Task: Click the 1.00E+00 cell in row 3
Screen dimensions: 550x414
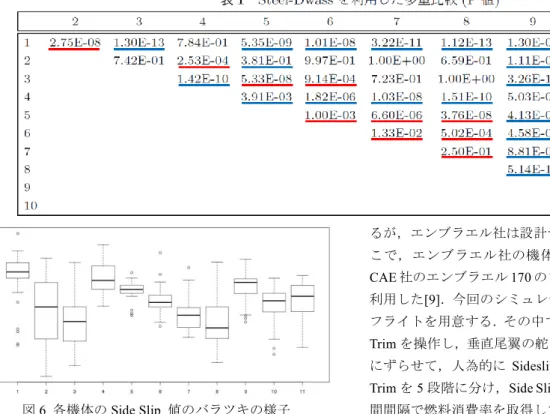Action: pyautogui.click(x=467, y=79)
